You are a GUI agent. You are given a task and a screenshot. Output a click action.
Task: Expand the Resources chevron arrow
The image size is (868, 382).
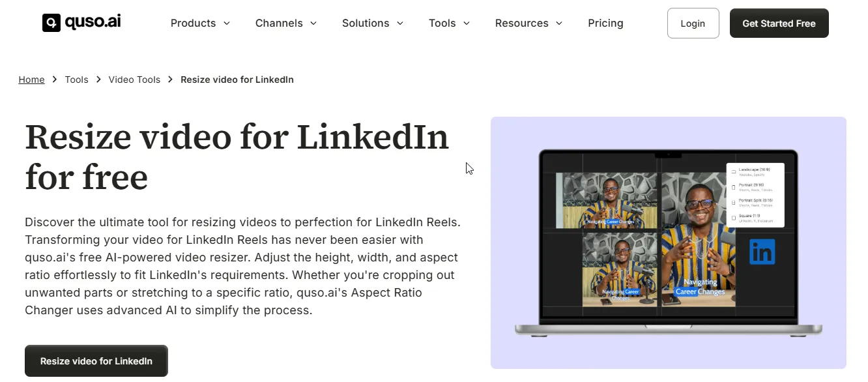[x=559, y=23]
